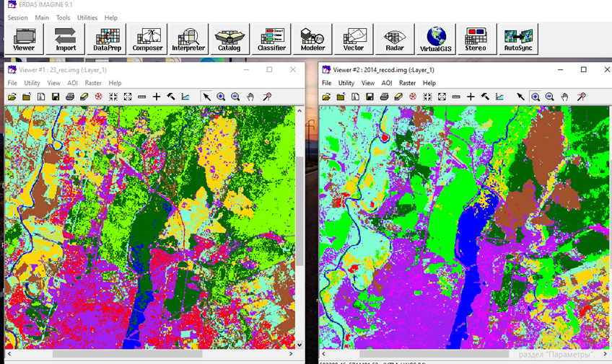Image resolution: width=612 pixels, height=364 pixels.
Task: Select zoom-in magnifier in Viewer #1
Action: (x=221, y=97)
